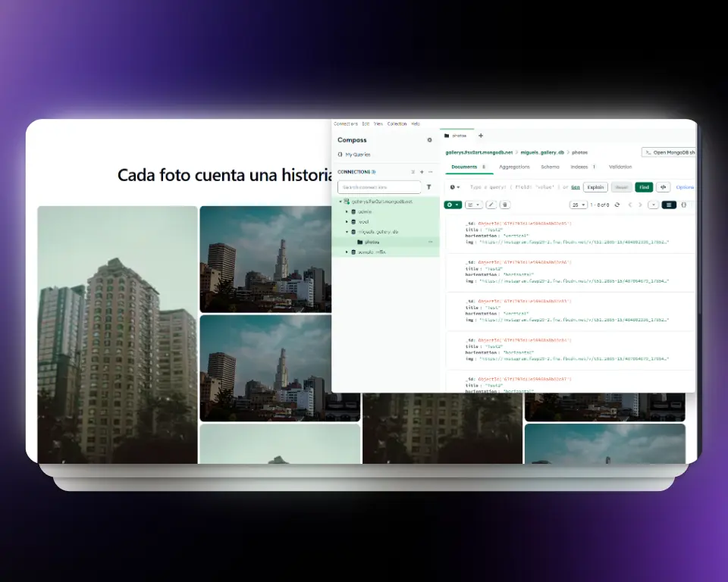
Task: Open the Help menu
Action: point(416,124)
